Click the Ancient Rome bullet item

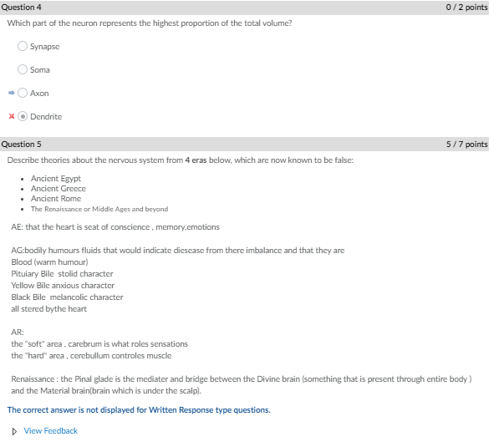55,198
